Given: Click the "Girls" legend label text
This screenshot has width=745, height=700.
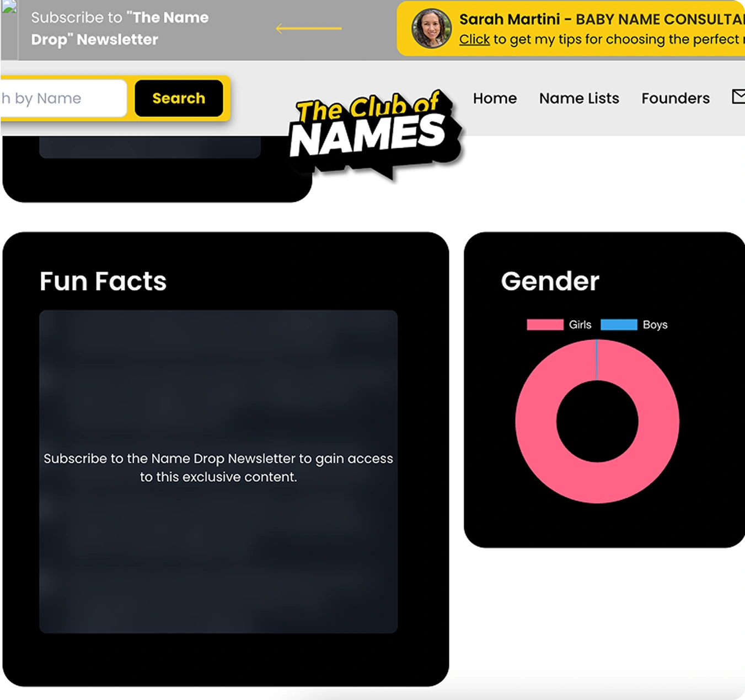Looking at the screenshot, I should [x=580, y=325].
